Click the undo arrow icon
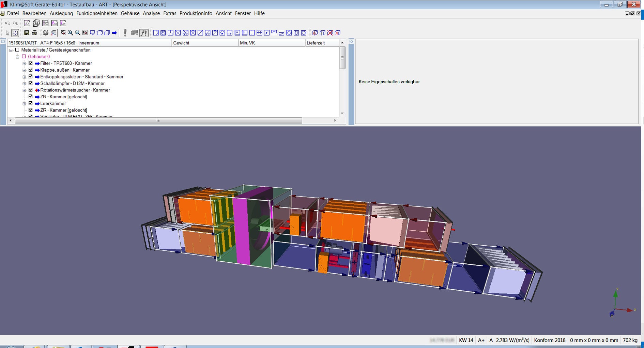The height and width of the screenshot is (348, 644). (7, 23)
